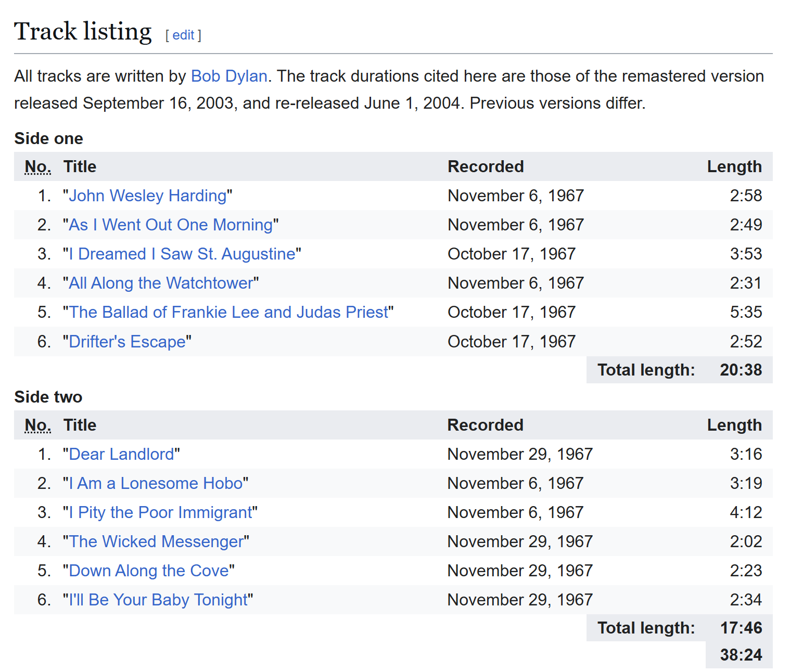Visit the "I Am a Lonesome Hobo" link
This screenshot has width=790, height=672.
pos(156,483)
